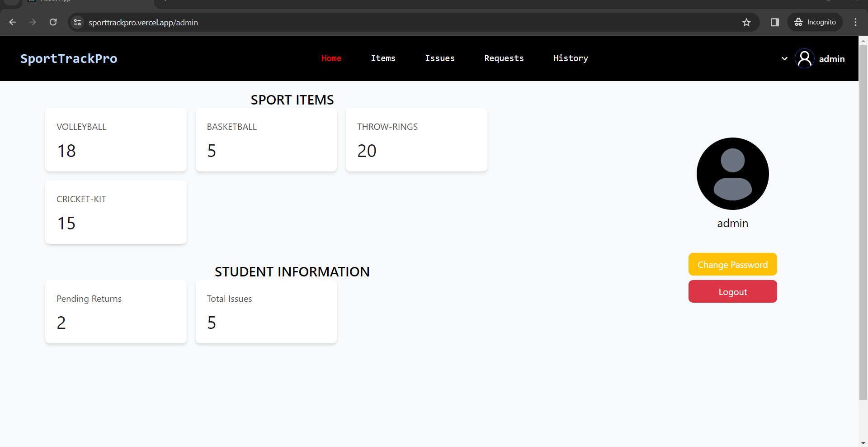Click the browser forward arrow
Viewport: 868px width, 447px height.
33,22
